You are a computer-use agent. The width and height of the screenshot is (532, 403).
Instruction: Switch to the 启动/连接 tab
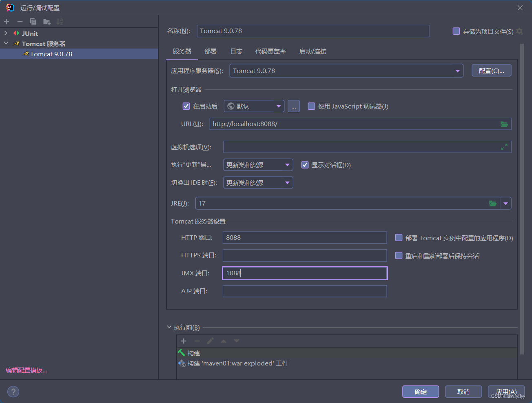coord(313,51)
